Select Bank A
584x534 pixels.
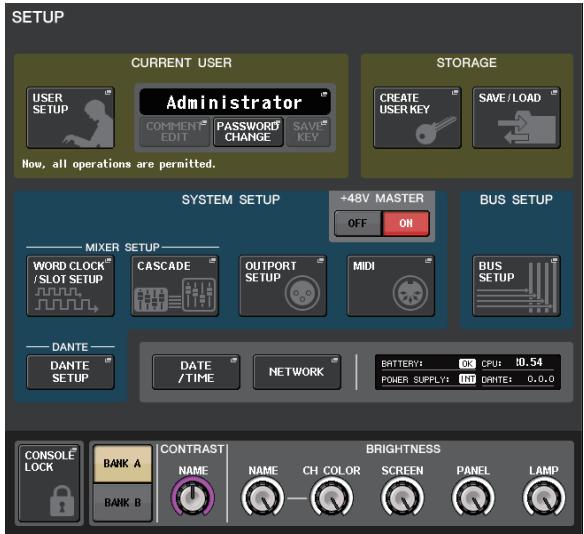(x=123, y=464)
